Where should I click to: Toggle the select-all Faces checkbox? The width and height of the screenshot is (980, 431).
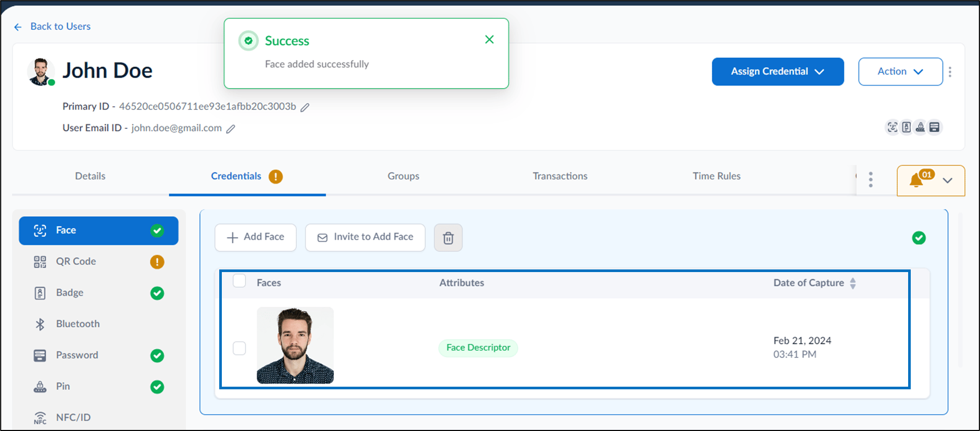point(240,281)
